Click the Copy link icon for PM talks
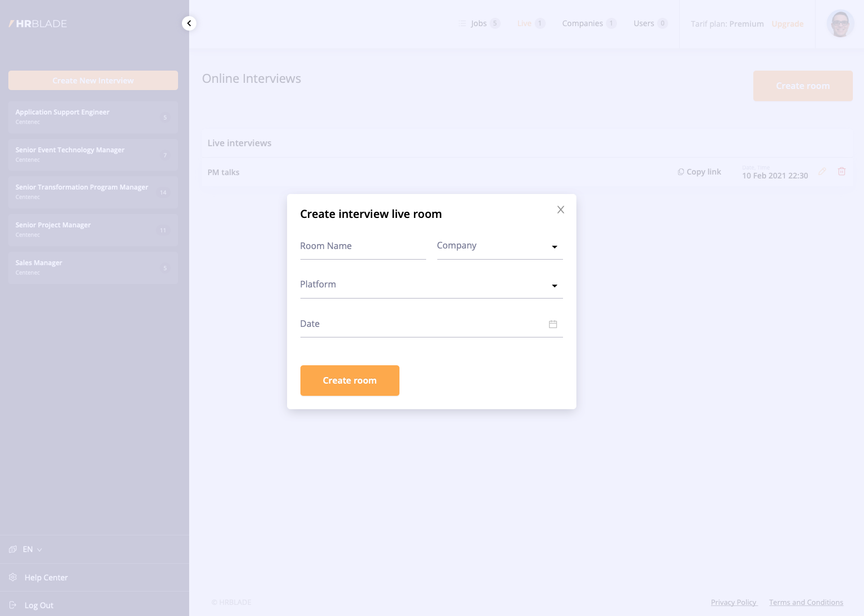Viewport: 864px width, 616px height. pyautogui.click(x=680, y=172)
